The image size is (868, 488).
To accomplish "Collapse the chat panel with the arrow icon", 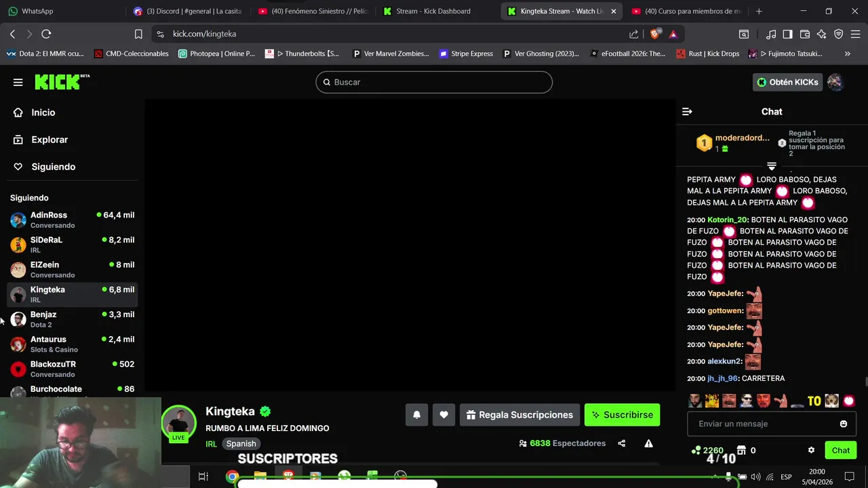I will pos(687,112).
